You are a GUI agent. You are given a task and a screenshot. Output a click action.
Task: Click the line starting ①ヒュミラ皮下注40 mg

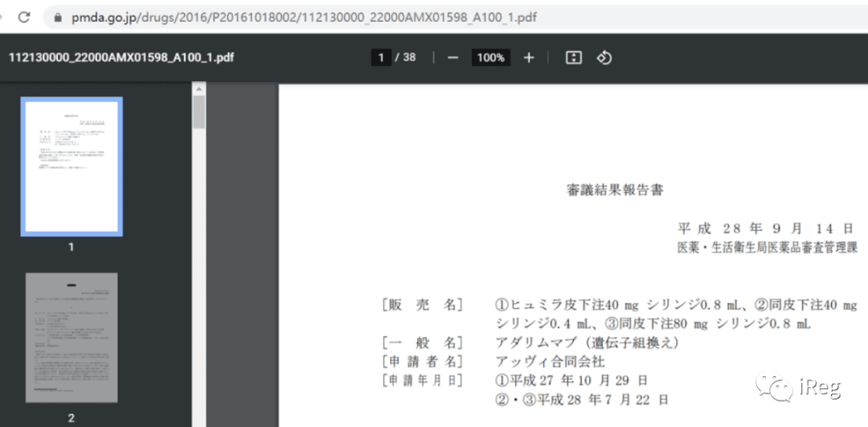click(x=676, y=305)
